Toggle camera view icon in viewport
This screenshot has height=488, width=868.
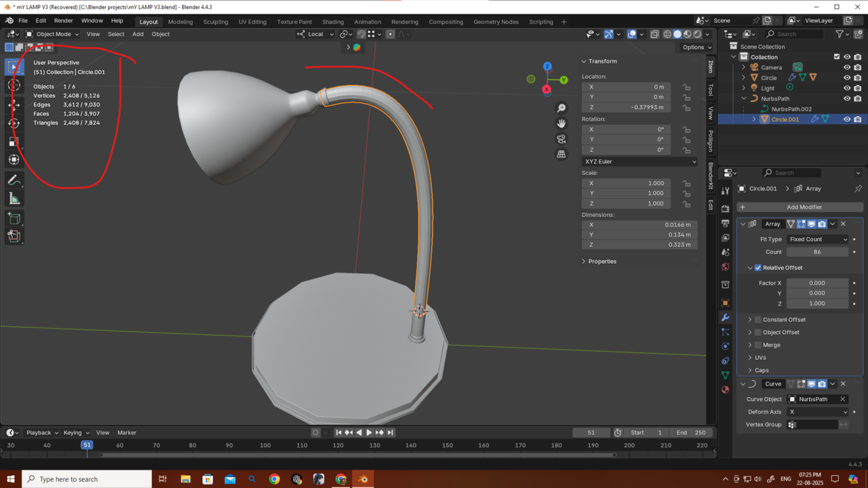click(x=561, y=139)
